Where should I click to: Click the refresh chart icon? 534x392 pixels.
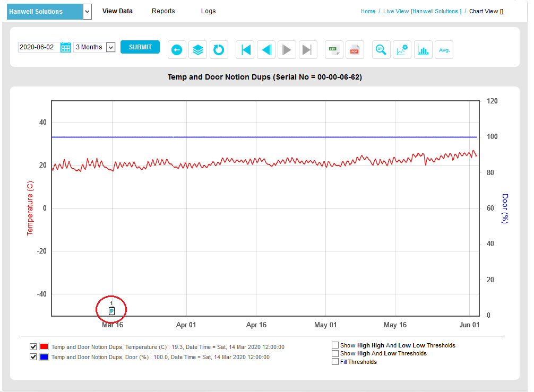tap(218, 50)
